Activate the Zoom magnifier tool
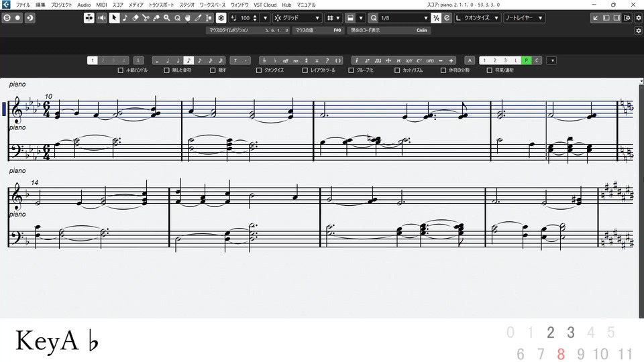644x362 pixels. (x=167, y=17)
